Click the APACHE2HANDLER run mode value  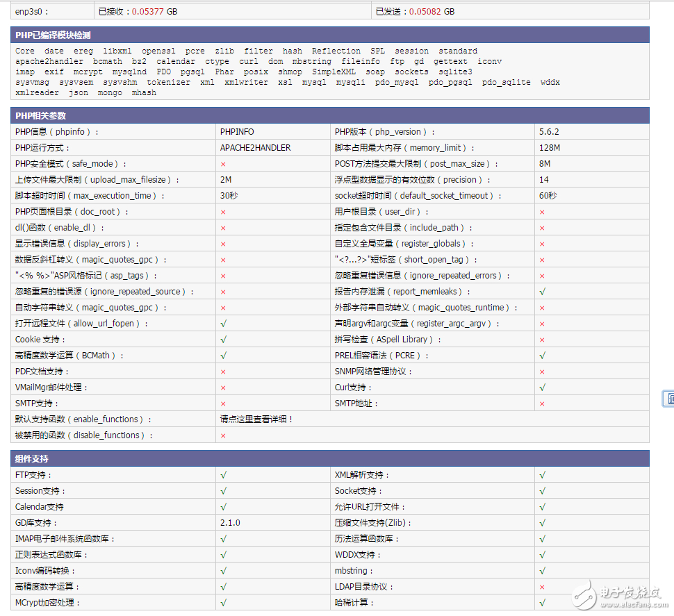click(255, 148)
